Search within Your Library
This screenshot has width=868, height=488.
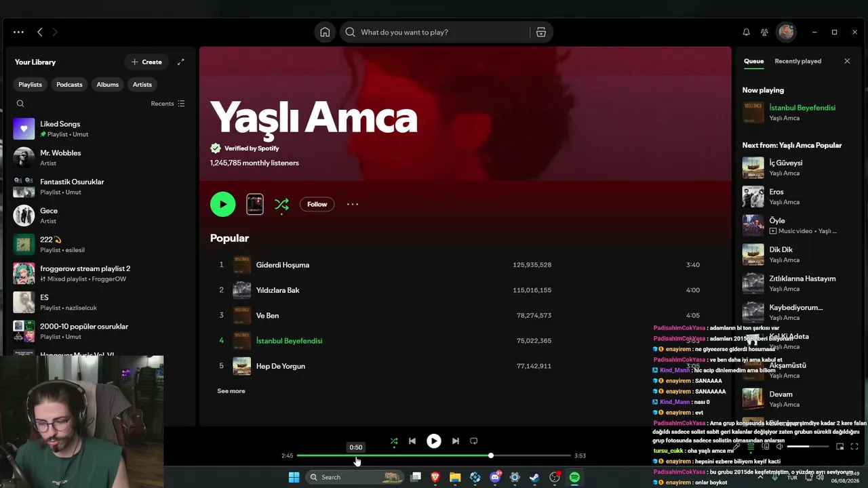(x=20, y=104)
